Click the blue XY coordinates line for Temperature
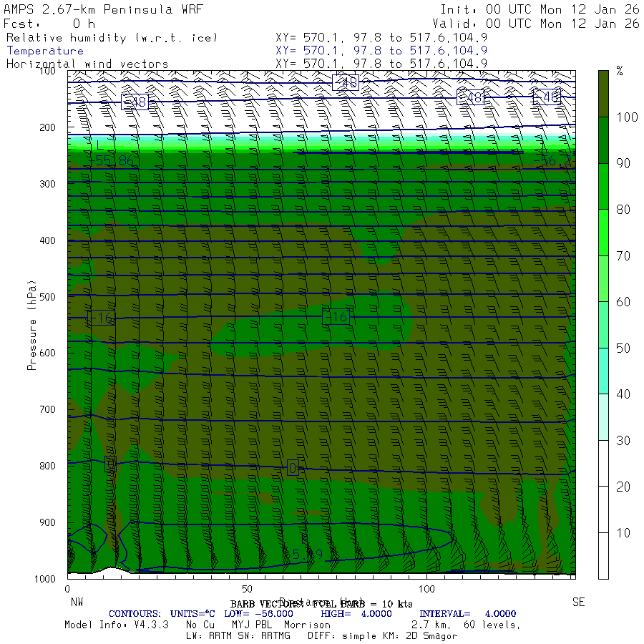The image size is (644, 644). pyautogui.click(x=381, y=51)
